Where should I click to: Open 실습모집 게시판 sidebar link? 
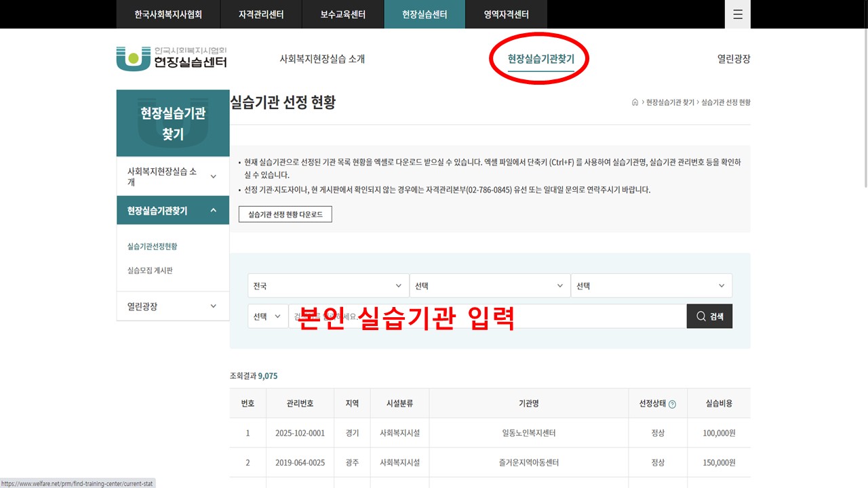click(x=150, y=270)
